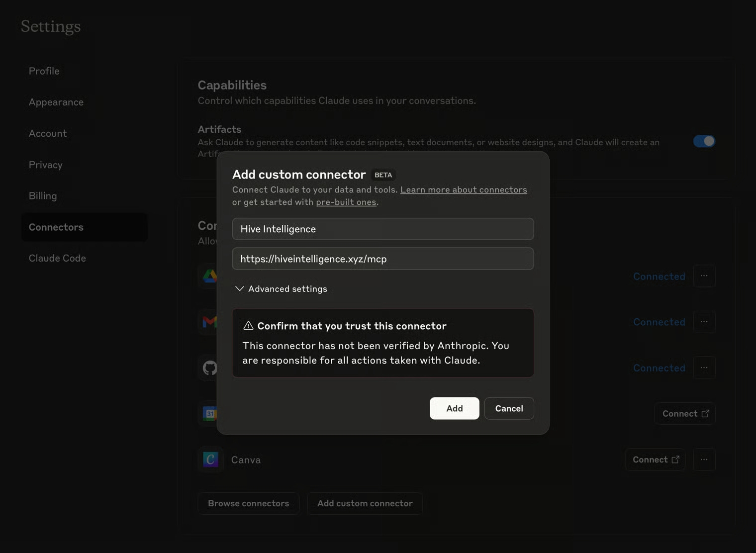Click the warning triangle icon

tap(248, 326)
